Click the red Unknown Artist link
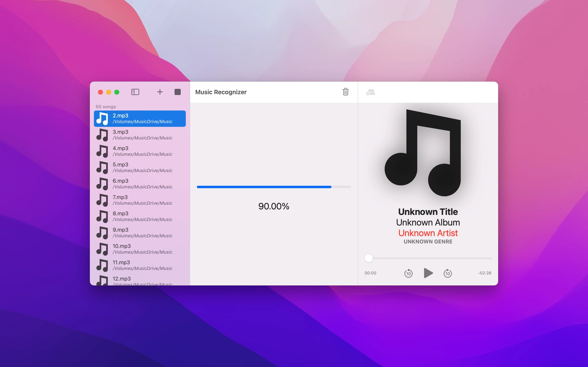 (x=428, y=233)
